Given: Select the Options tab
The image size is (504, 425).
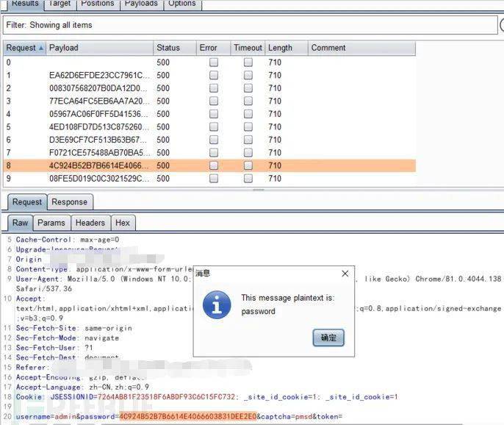Looking at the screenshot, I should click(182, 3).
